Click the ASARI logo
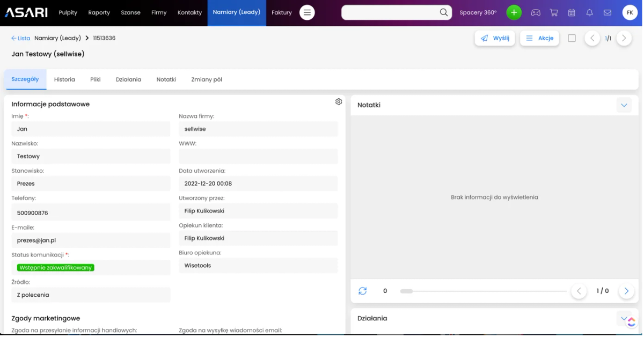This screenshot has width=644, height=337. (x=26, y=12)
